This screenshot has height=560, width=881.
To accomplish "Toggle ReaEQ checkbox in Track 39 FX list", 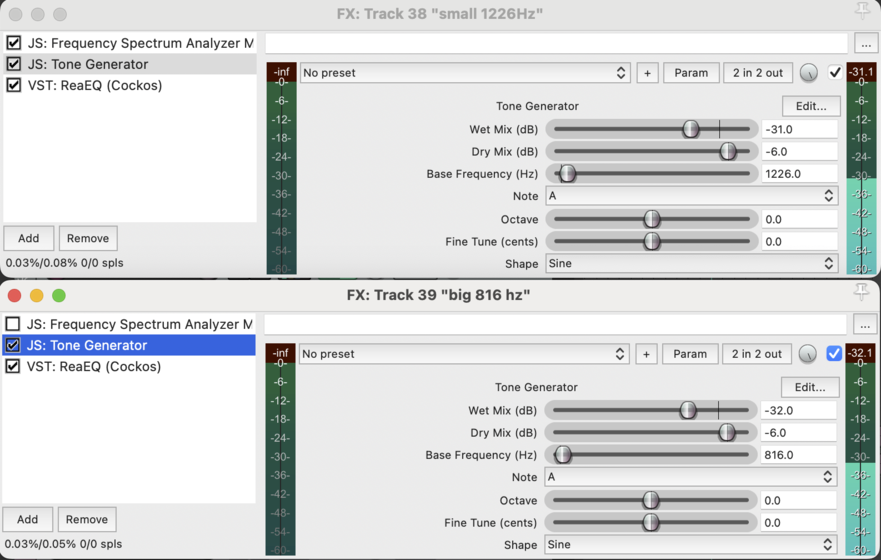I will coord(13,366).
